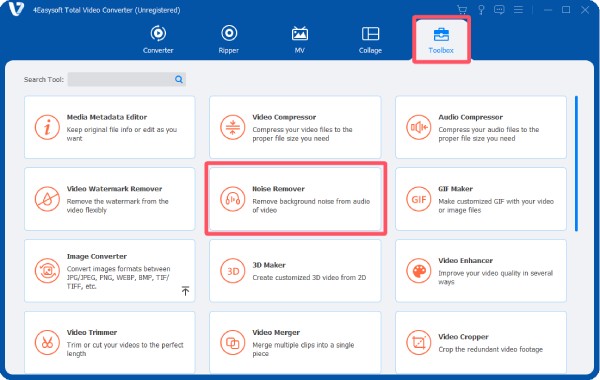Select the Toolbox tab
The image size is (600, 380).
tap(441, 40)
